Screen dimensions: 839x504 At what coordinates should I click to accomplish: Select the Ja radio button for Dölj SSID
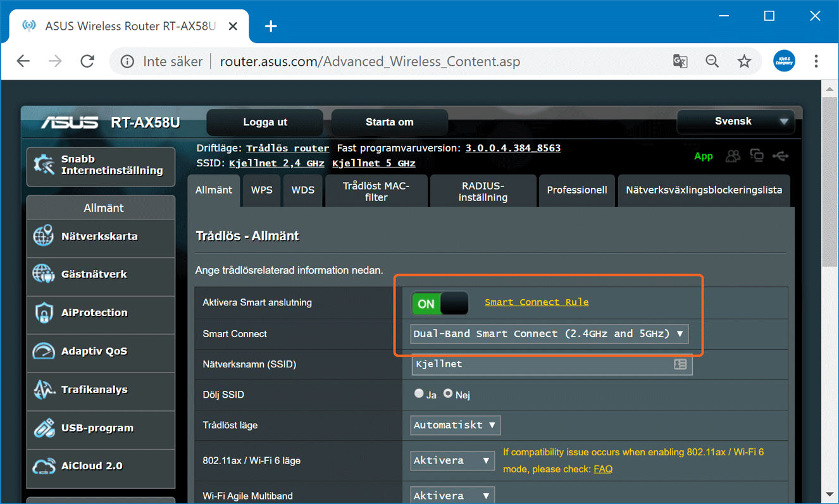[x=419, y=393]
